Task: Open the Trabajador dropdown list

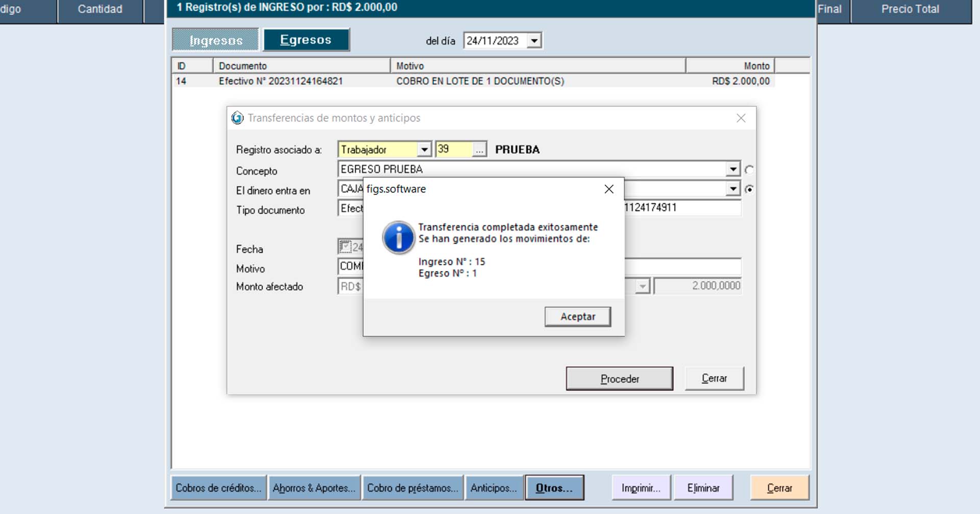Action: [424, 150]
